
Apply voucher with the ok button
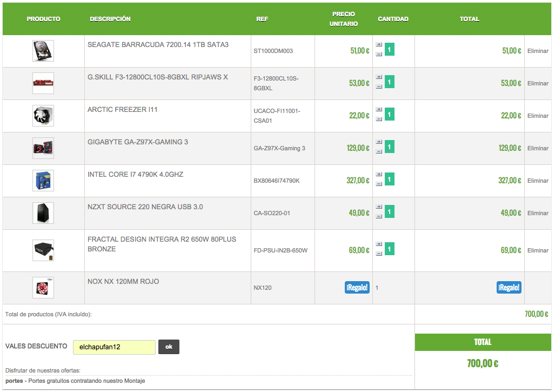[x=169, y=347]
